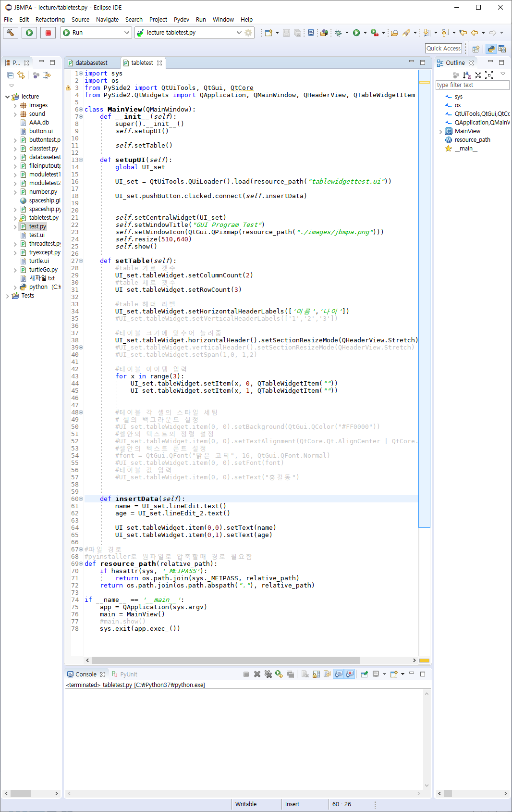512x812 pixels.
Task: Open the Display Selected Console dropdown
Action: pyautogui.click(x=384, y=674)
